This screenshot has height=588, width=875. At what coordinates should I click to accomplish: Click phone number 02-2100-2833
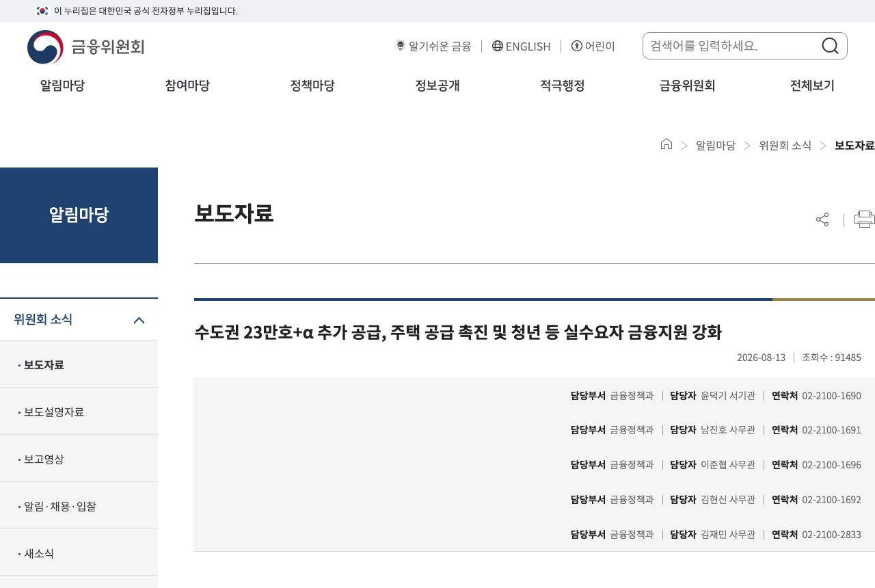coord(831,535)
